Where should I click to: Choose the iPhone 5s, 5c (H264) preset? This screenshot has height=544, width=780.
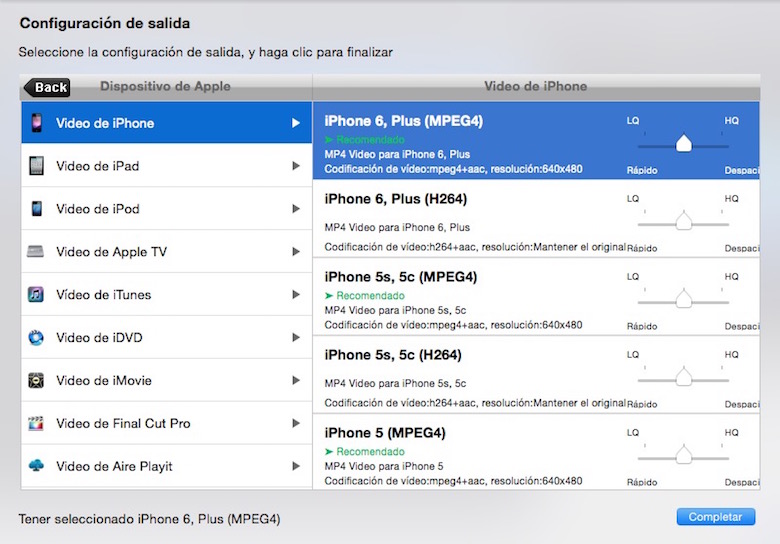tap(536, 374)
